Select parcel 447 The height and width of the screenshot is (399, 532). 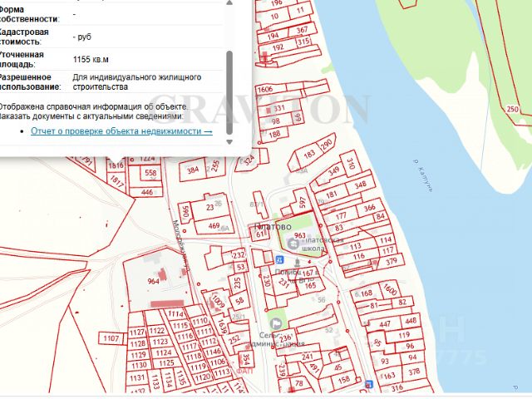(385, 324)
